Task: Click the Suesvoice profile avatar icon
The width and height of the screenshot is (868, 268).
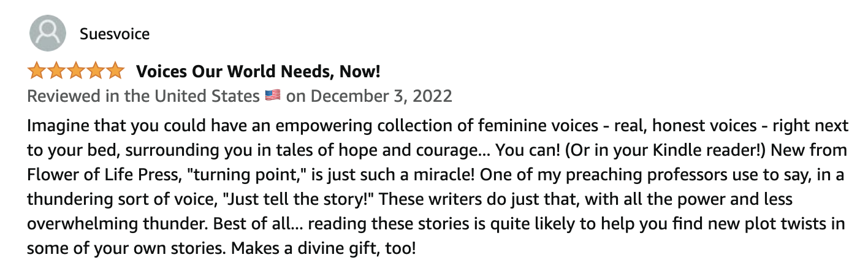Action: click(48, 33)
